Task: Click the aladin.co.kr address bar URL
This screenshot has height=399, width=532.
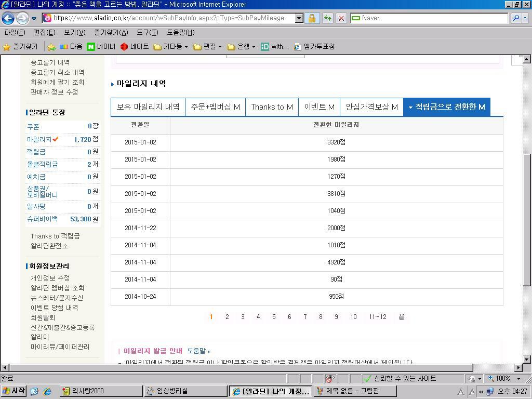Action: [x=169, y=18]
